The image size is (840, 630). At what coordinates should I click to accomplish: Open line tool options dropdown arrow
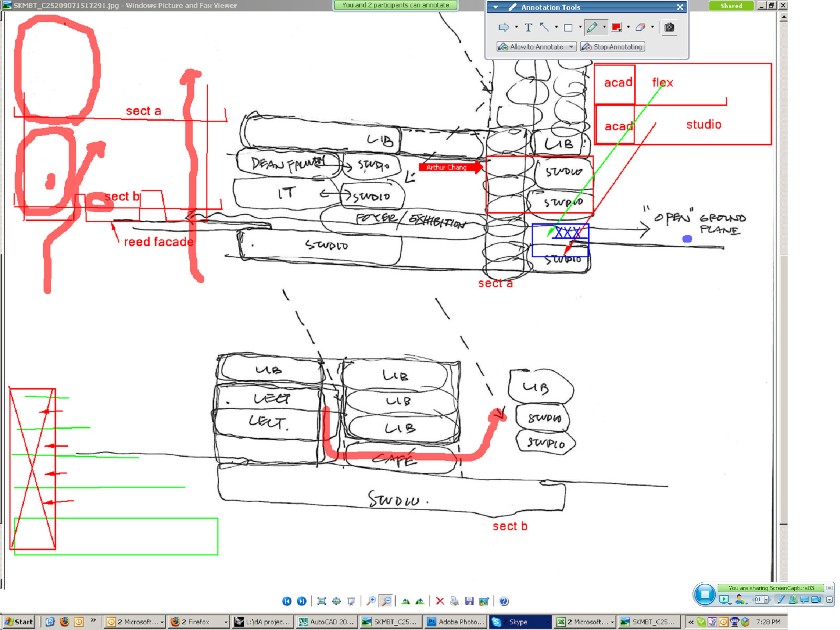coord(556,27)
